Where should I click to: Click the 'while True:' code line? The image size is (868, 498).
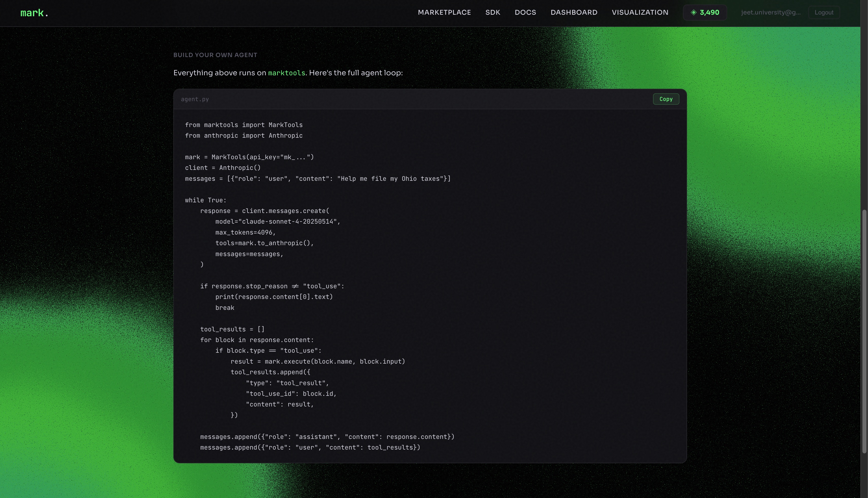pyautogui.click(x=205, y=200)
